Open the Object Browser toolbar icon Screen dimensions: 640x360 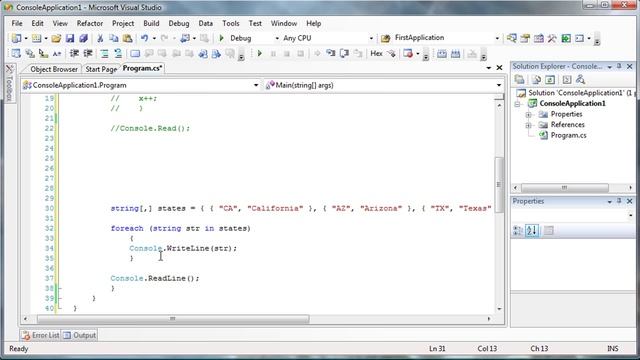(x=539, y=38)
